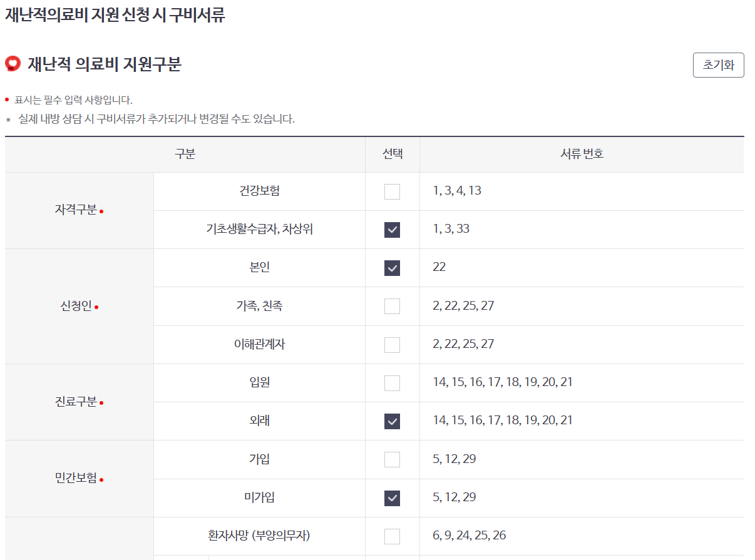Click the 구분 column header

[x=184, y=155]
